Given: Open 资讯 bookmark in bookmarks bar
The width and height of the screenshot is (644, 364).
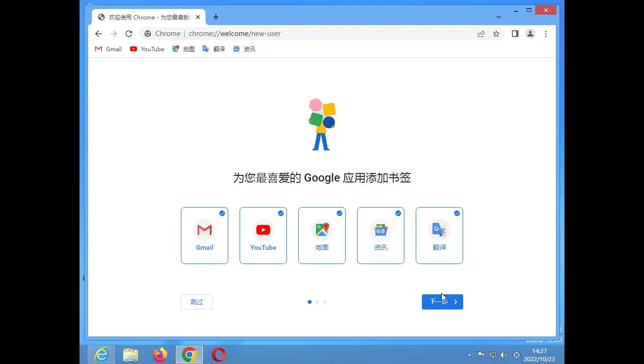Looking at the screenshot, I should point(244,49).
